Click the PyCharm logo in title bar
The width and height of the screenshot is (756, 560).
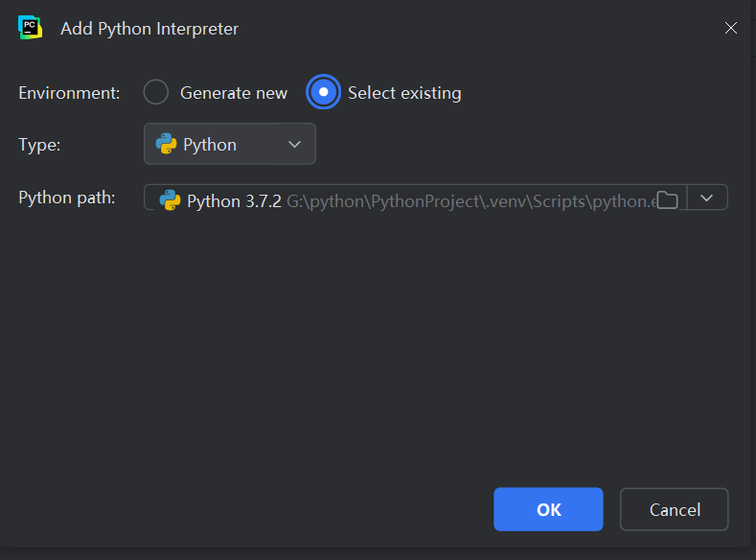click(x=30, y=28)
